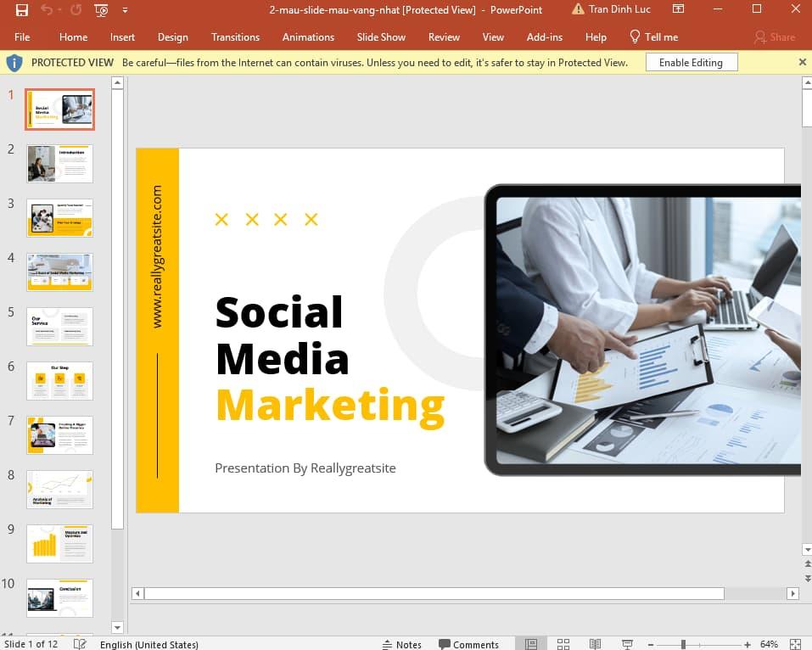812x650 pixels.
Task: Open the Quick Access Toolbar customization menu
Action: pyautogui.click(x=124, y=10)
